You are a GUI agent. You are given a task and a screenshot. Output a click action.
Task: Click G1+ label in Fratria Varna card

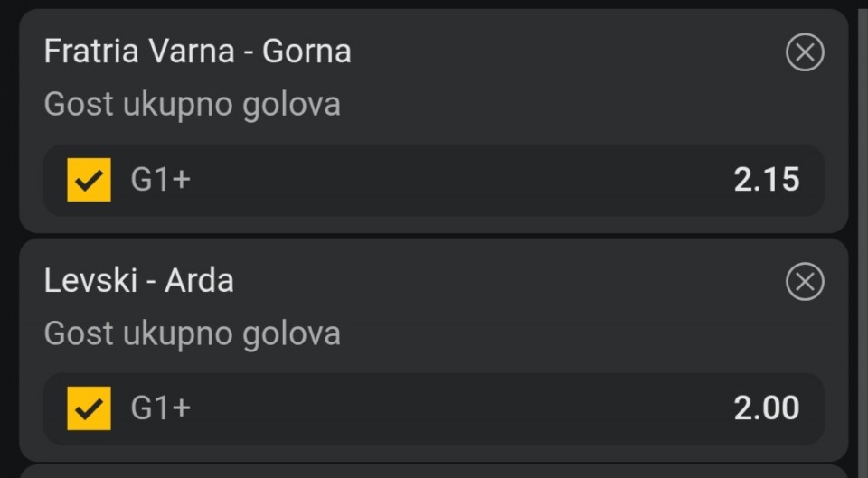pos(161,180)
